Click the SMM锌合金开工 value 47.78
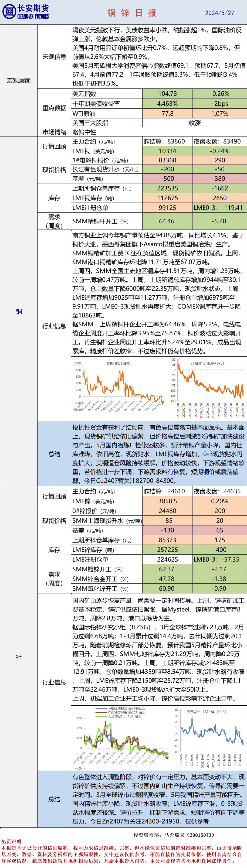247x868 pixels. click(167, 579)
